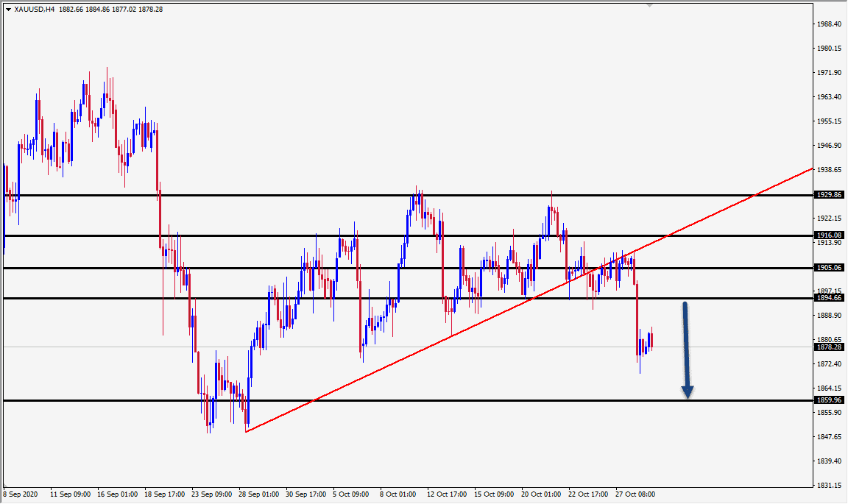Click the 12 Oct 17:00 time label

[447, 494]
